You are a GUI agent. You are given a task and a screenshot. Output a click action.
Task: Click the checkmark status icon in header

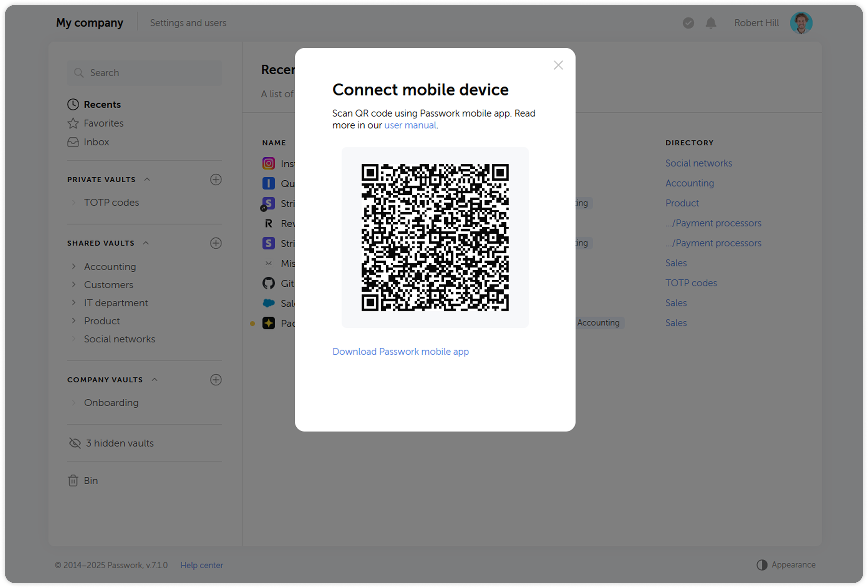click(x=688, y=23)
